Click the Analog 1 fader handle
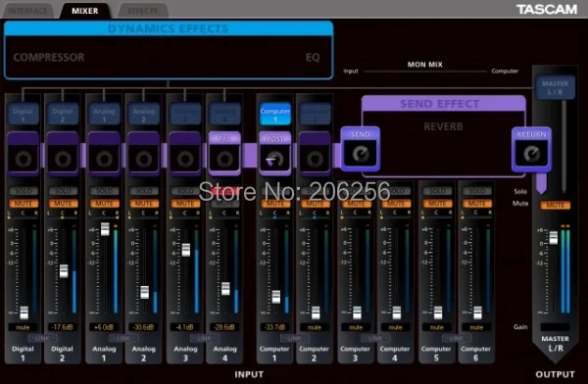 click(x=105, y=229)
